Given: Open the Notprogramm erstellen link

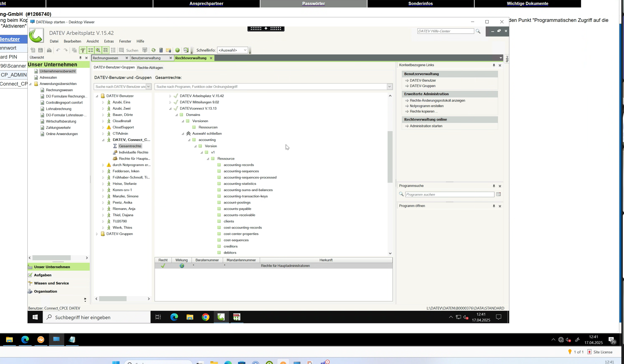Looking at the screenshot, I should (427, 106).
